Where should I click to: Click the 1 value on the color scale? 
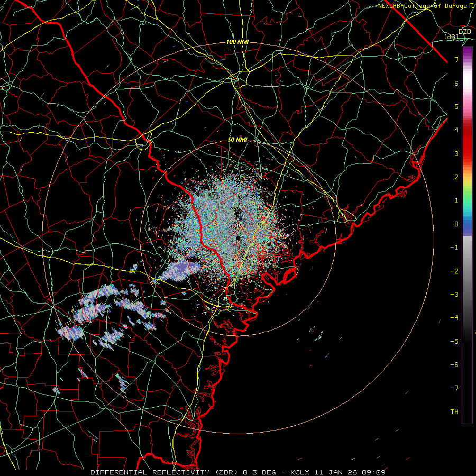point(456,200)
